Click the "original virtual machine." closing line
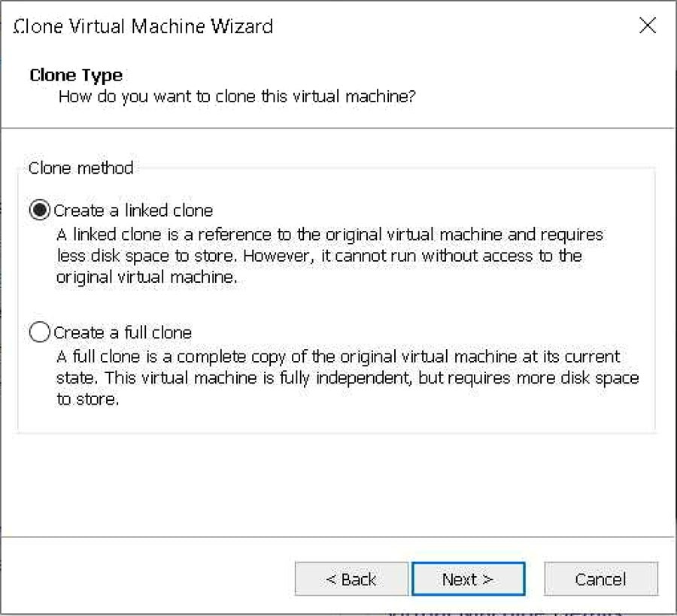The image size is (677, 616). [147, 276]
